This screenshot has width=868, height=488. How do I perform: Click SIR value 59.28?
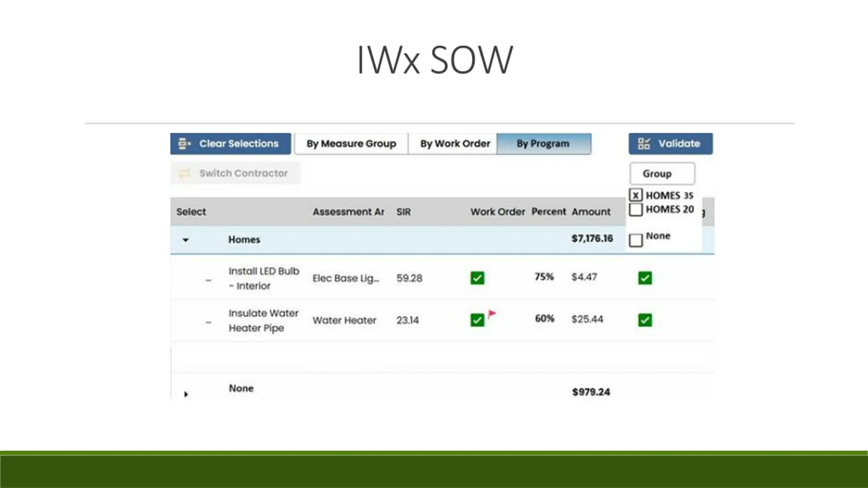click(409, 278)
